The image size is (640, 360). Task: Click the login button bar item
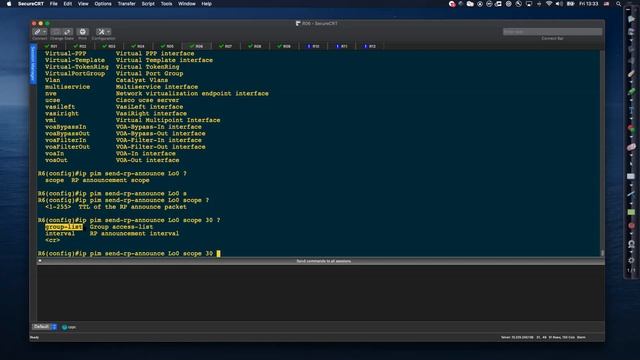69,327
